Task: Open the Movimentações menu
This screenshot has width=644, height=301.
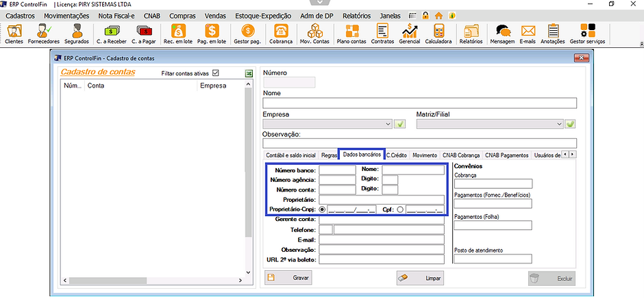Action: point(66,16)
